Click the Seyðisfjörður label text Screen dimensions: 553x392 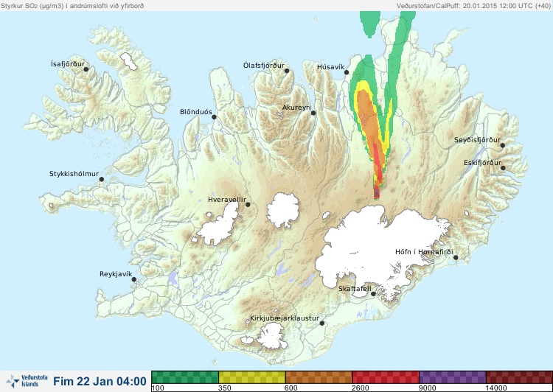[x=477, y=140]
